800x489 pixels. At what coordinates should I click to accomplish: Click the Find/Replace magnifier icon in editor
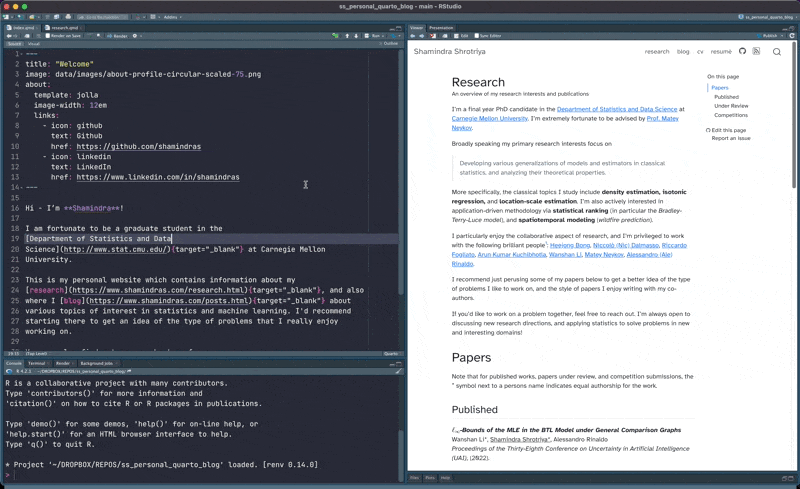99,36
